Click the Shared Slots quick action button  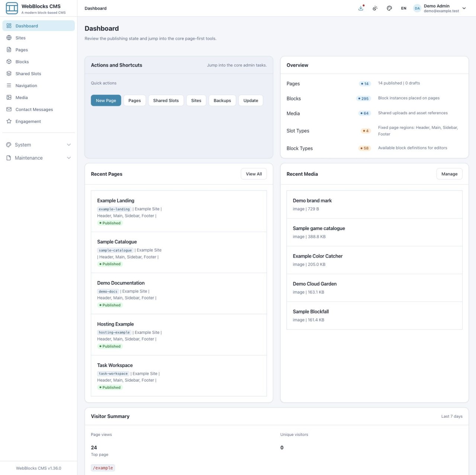166,101
